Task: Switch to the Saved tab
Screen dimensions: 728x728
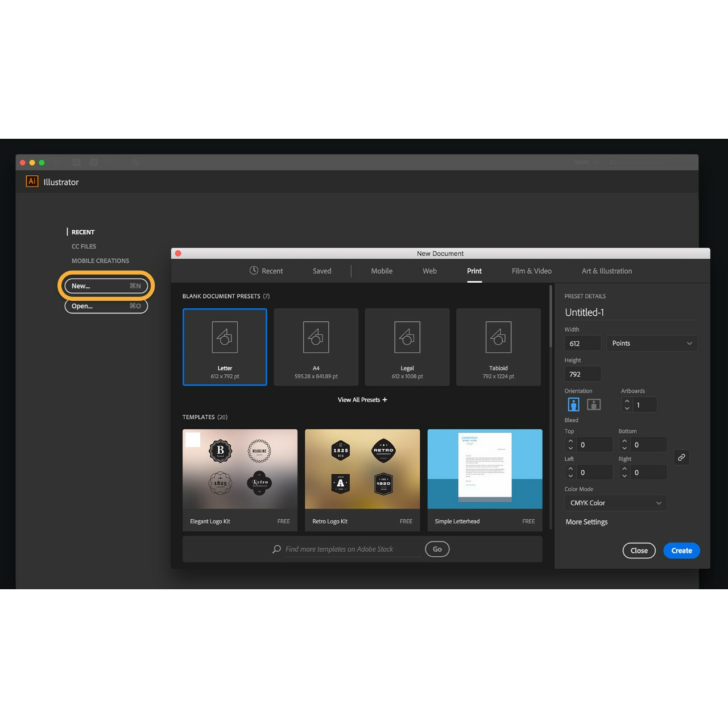Action: click(x=322, y=271)
